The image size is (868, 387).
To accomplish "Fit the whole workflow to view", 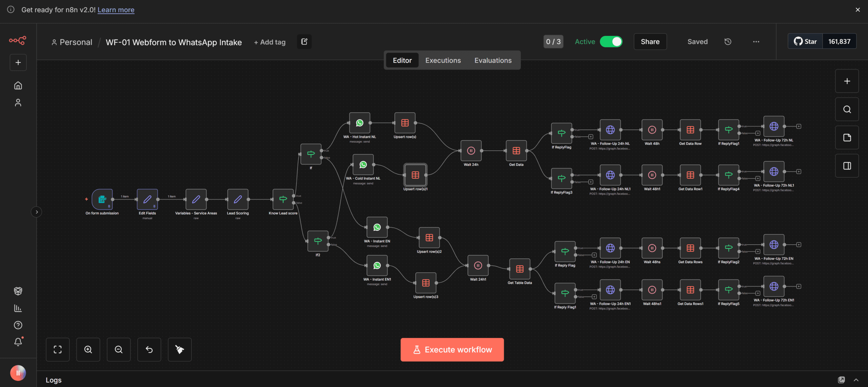I will coord(58,349).
